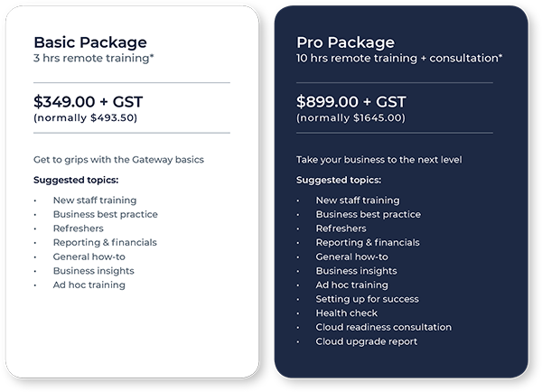Select the $349.00 + GST price
Image resolution: width=542 pixels, height=392 pixels.
[89, 102]
